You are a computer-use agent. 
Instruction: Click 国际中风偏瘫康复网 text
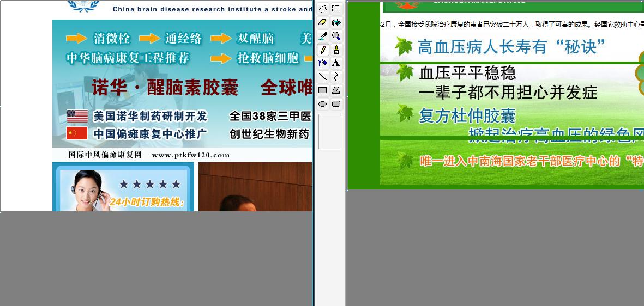[105, 155]
